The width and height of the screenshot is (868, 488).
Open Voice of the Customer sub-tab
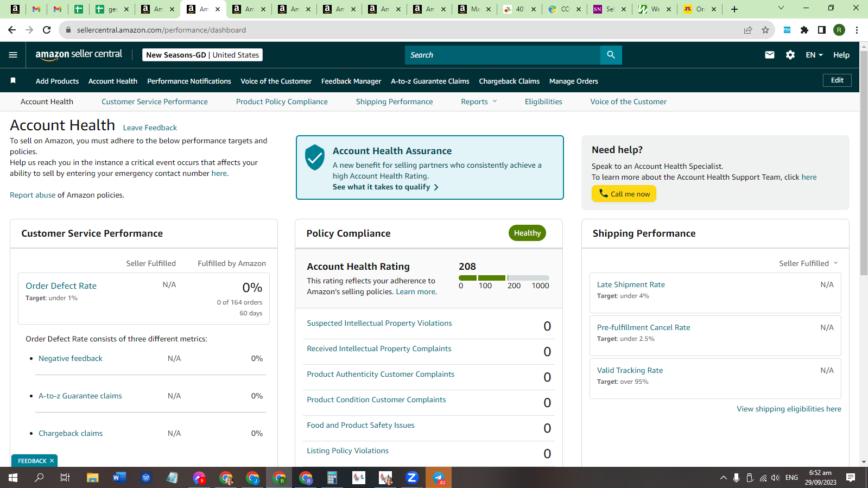[629, 102]
